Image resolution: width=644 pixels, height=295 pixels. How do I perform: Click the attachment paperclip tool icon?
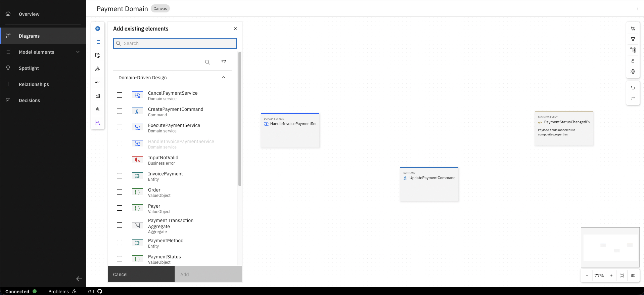click(98, 109)
